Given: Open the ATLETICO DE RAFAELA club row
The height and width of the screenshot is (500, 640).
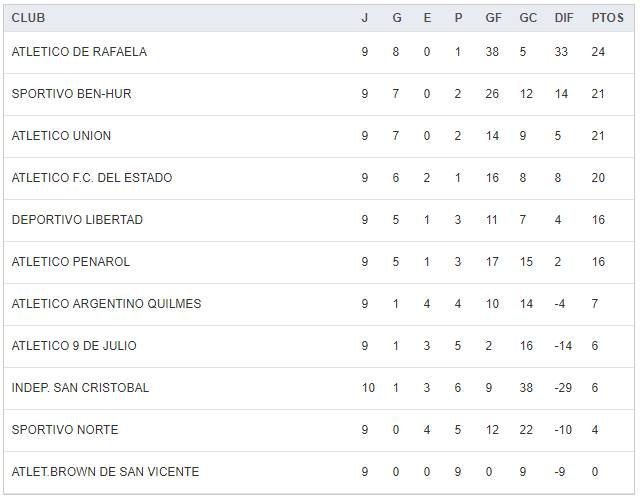Looking at the screenshot, I should click(x=79, y=52).
